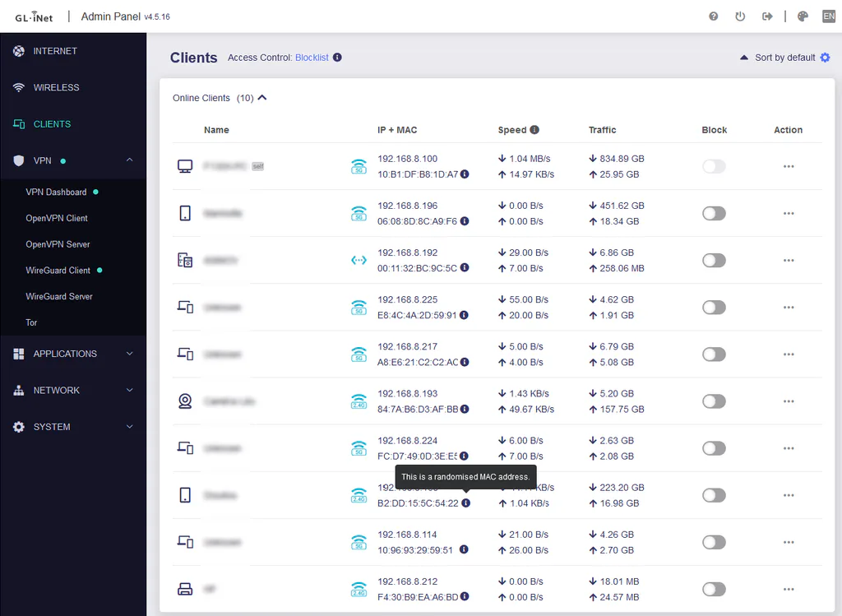Toggle block for printer at 192.168.8.212
The width and height of the screenshot is (842, 616).
click(714, 589)
